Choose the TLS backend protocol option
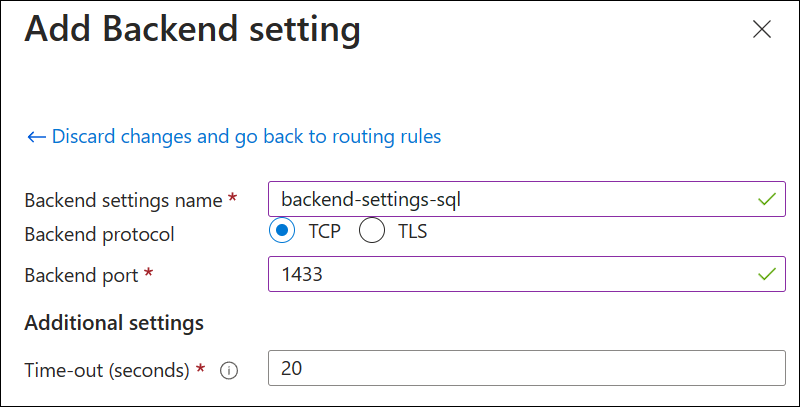 pyautogui.click(x=371, y=232)
